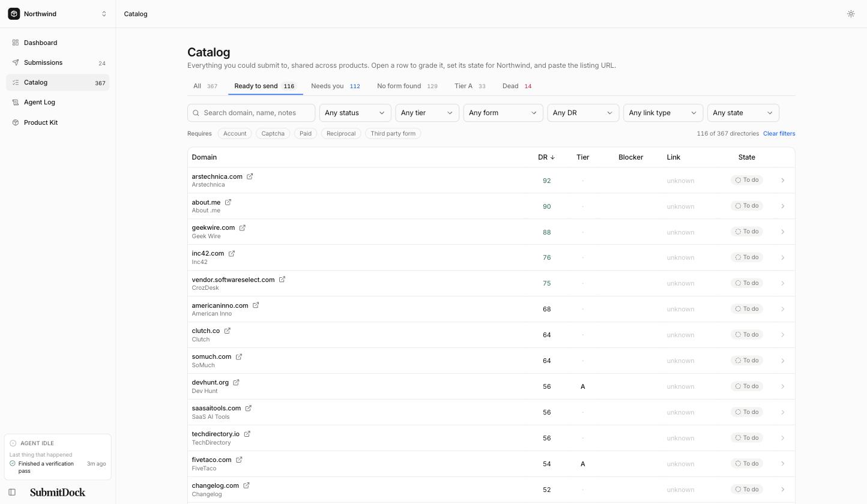The width and height of the screenshot is (867, 504).
Task: Open fivetaco.com external link icon
Action: point(238,460)
